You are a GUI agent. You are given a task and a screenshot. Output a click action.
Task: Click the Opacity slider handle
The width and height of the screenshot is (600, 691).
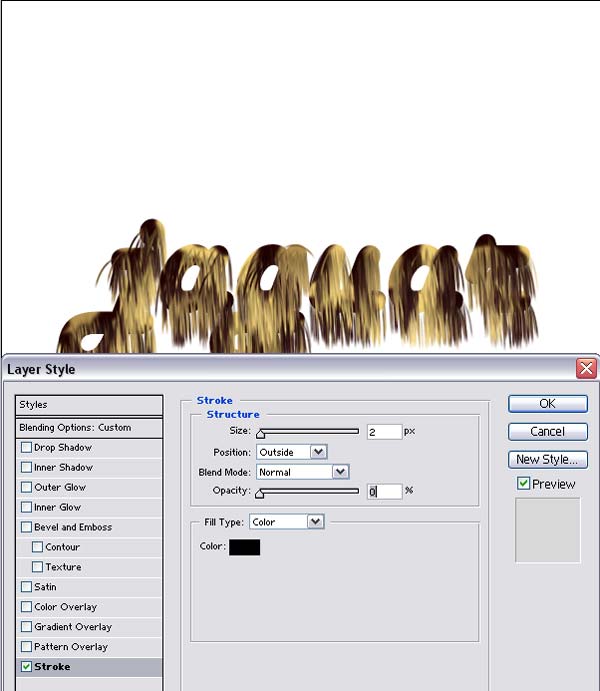[259, 494]
